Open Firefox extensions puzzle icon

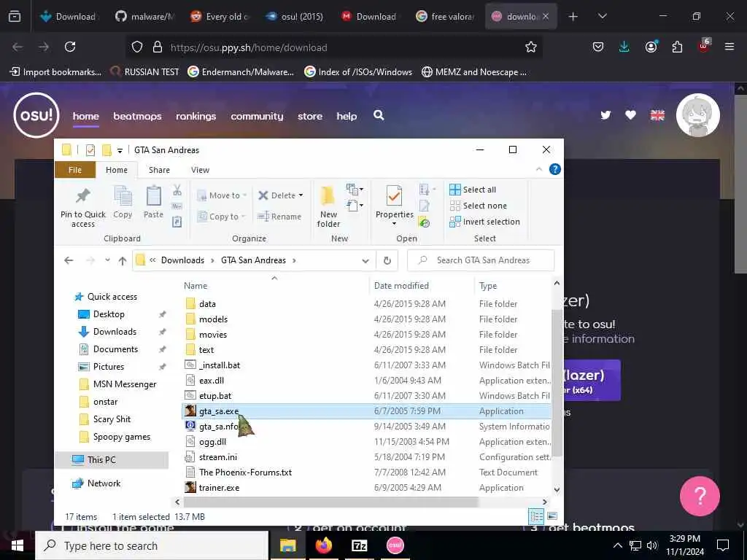point(677,47)
